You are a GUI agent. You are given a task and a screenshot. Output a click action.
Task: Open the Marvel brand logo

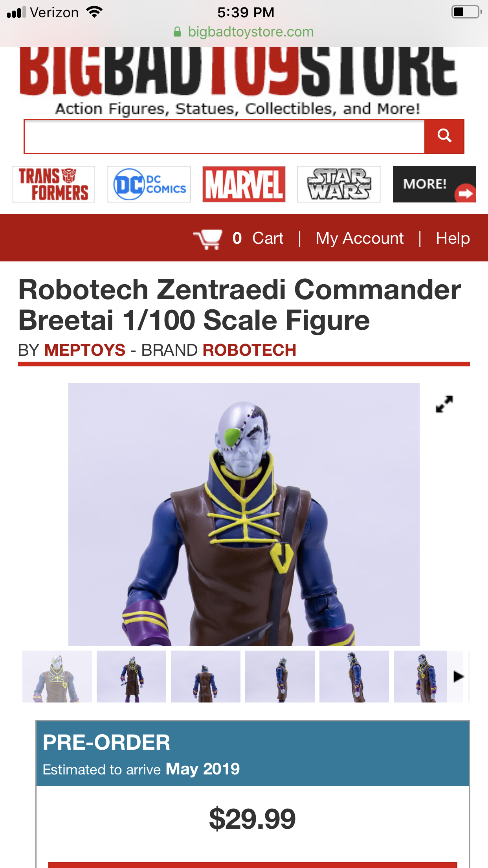244,184
